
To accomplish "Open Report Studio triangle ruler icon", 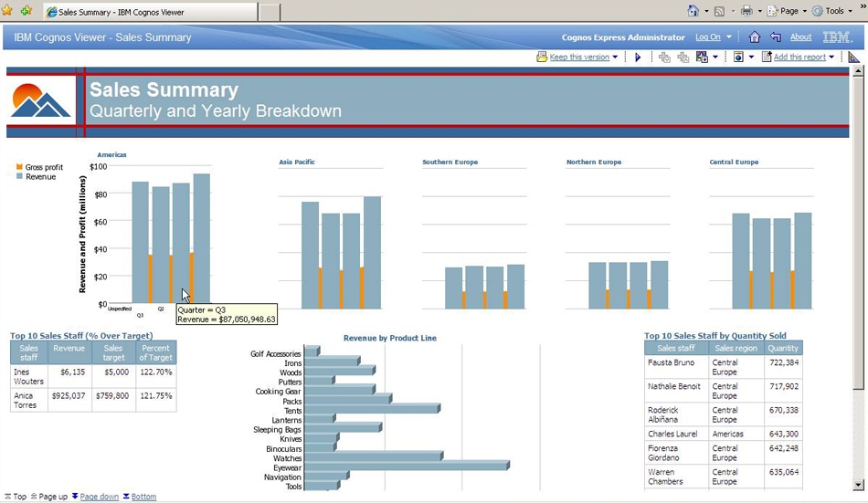I will point(853,57).
